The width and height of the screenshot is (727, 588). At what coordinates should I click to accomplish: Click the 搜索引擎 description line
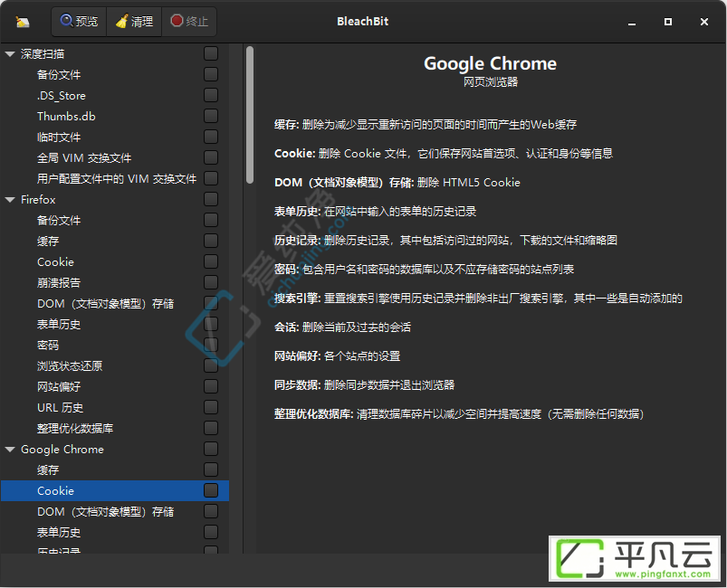(478, 299)
